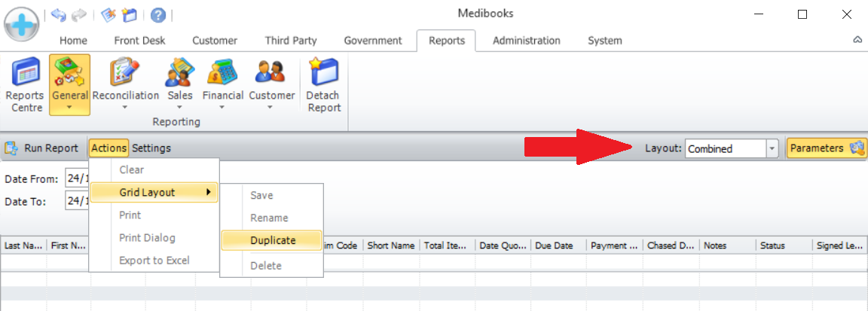Screen dimensions: 868x311
Task: Open the Front Desk tab
Action: [x=139, y=41]
